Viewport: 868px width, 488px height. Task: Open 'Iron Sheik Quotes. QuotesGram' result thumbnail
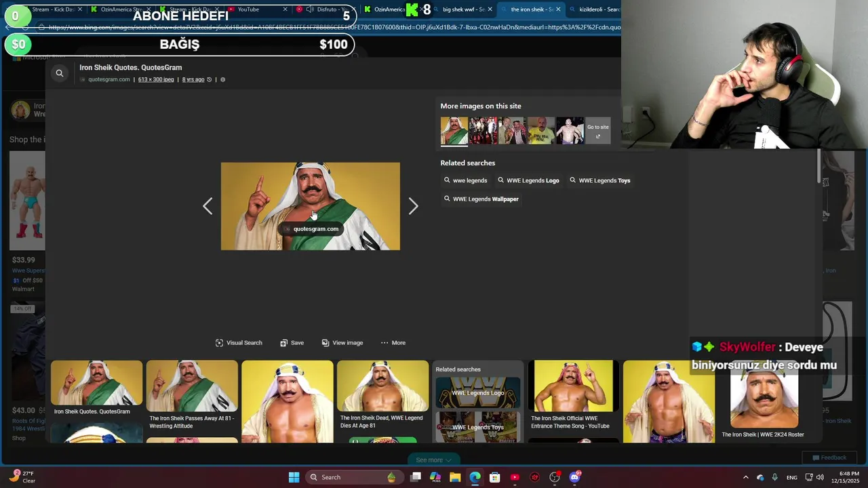click(96, 383)
